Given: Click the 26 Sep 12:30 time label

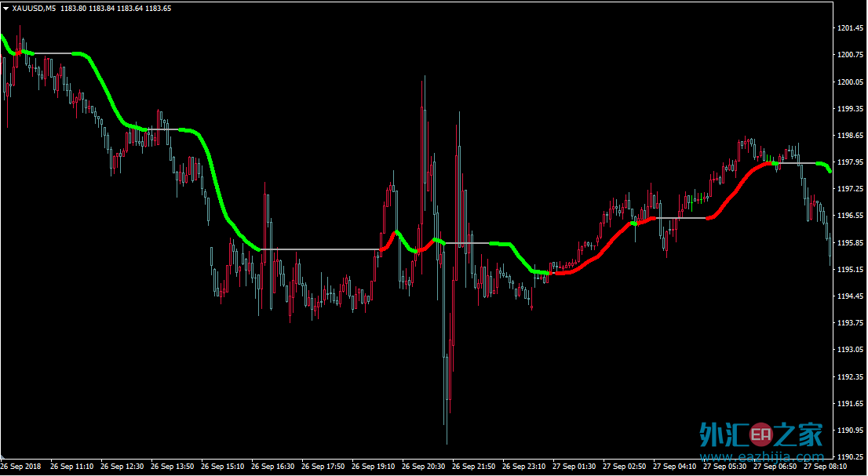Looking at the screenshot, I should 122,467.
